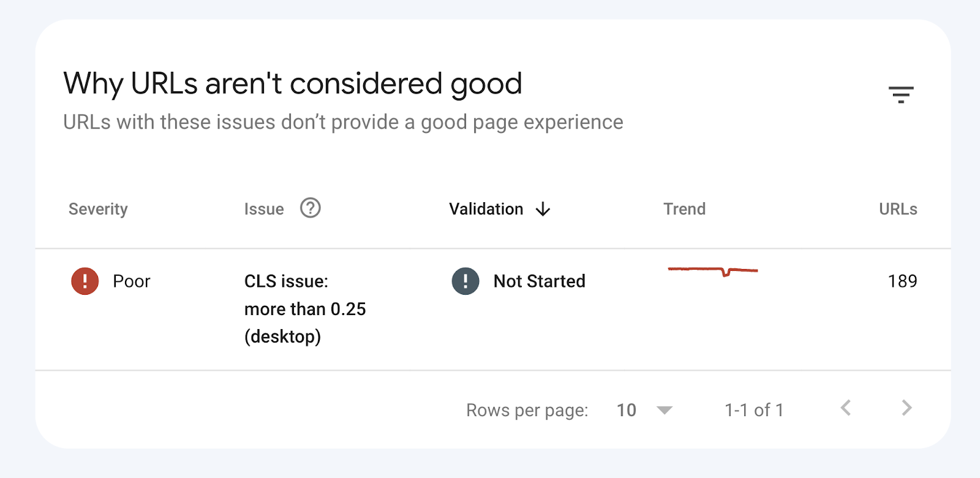Click the Not Started validation text

coord(540,281)
